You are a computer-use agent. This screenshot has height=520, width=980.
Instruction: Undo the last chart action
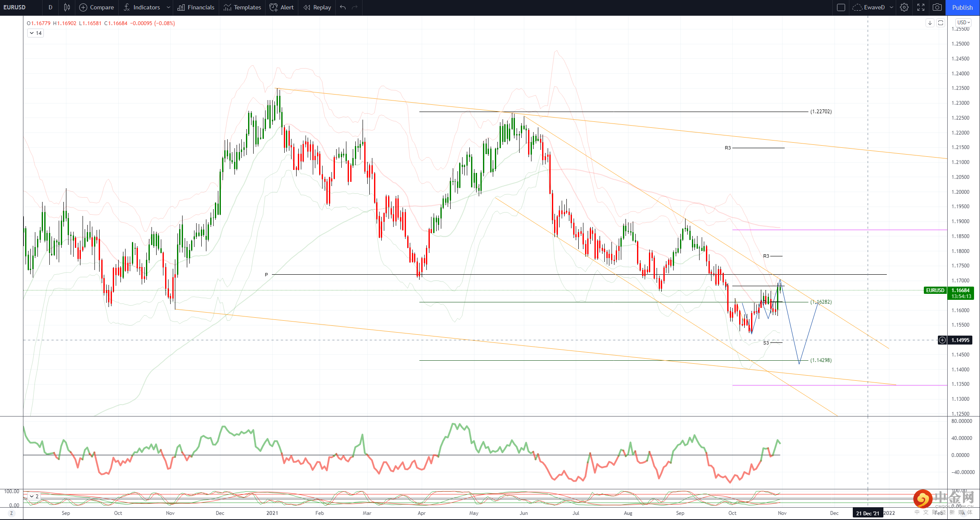(343, 7)
